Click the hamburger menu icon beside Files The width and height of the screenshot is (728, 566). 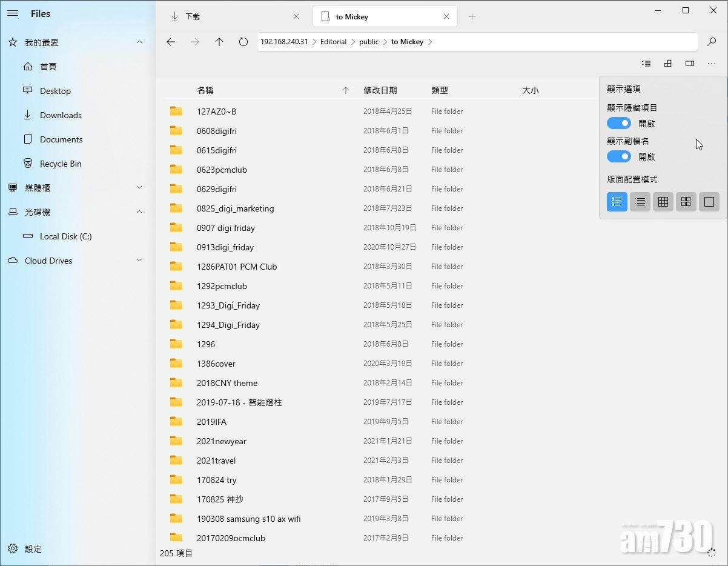pyautogui.click(x=12, y=13)
